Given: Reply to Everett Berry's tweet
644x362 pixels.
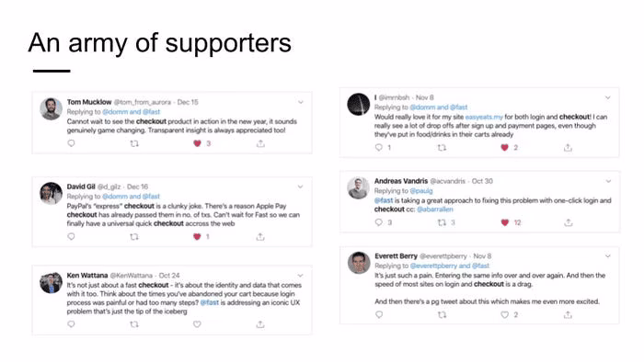Looking at the screenshot, I should (x=379, y=314).
